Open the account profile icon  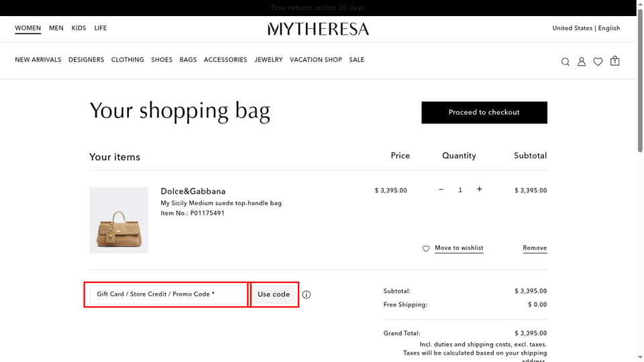tap(582, 62)
